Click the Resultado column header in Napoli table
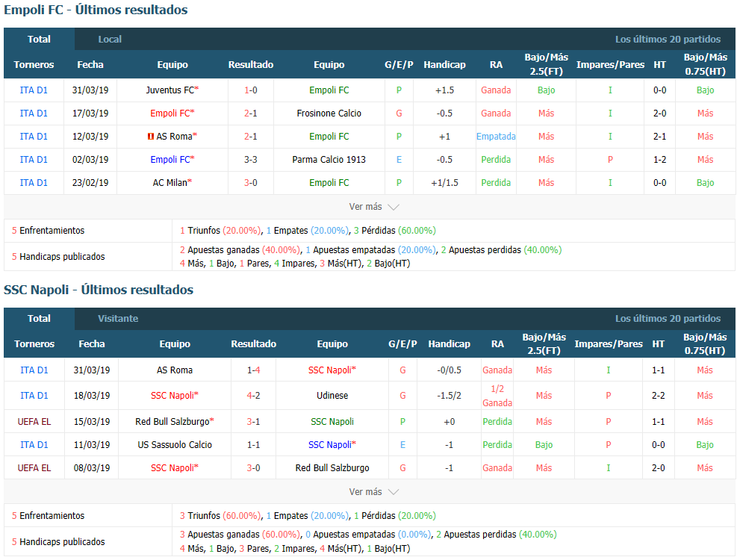 pos(253,343)
